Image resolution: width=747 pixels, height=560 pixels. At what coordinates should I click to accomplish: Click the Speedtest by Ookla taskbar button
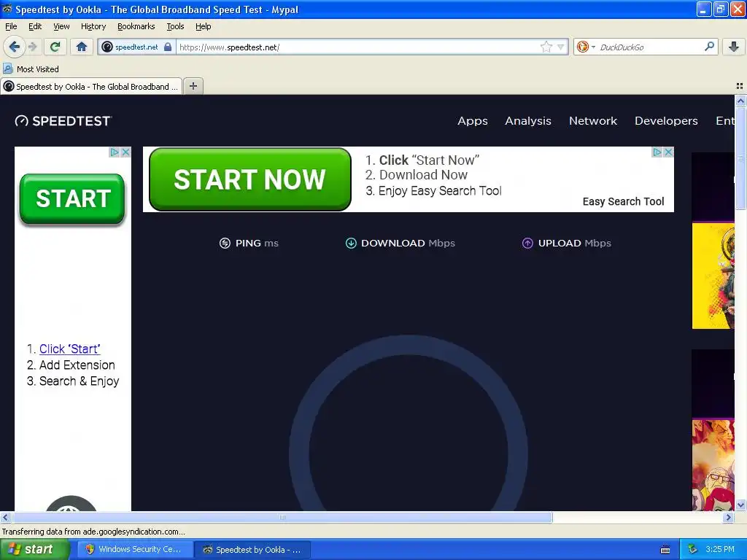[x=252, y=550]
